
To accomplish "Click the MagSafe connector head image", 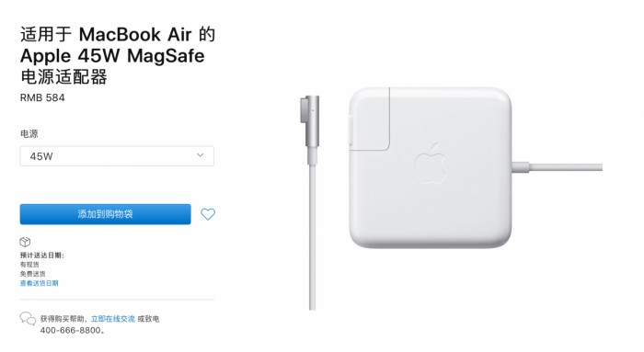I will (310, 130).
